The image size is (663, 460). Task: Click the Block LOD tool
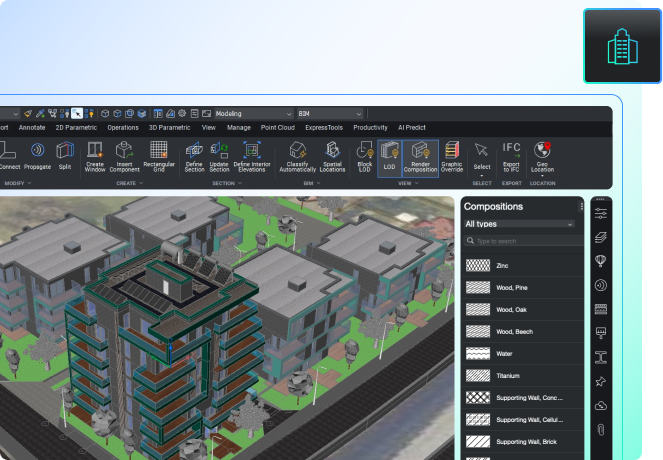[x=364, y=157]
